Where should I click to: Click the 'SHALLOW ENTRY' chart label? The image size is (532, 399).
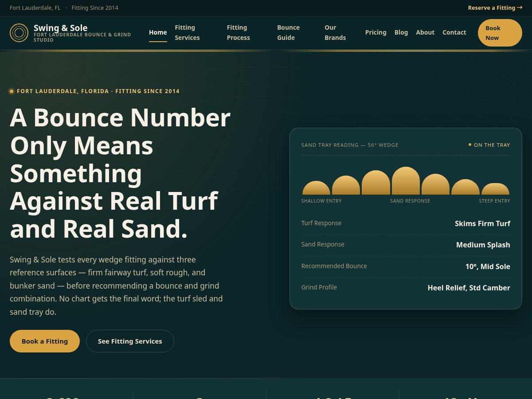[x=321, y=201]
